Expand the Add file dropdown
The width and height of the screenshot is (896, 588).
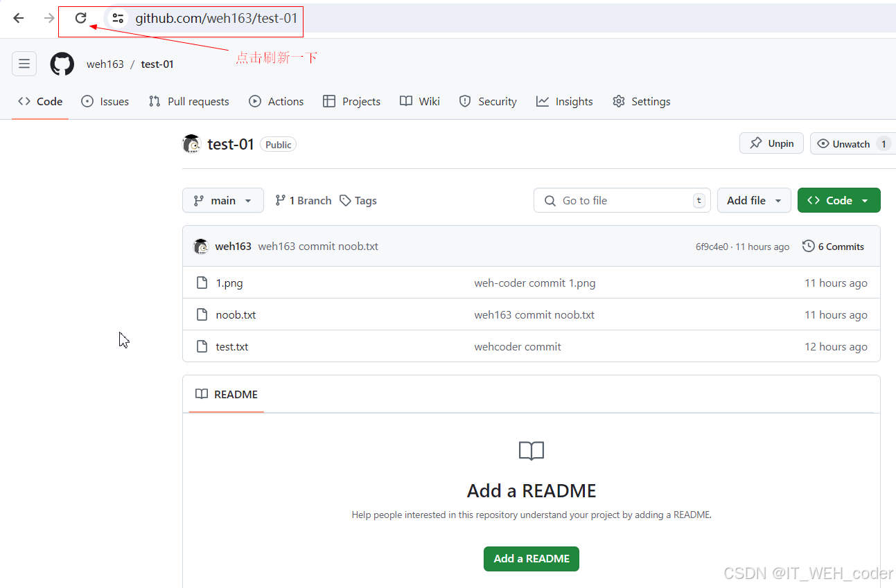pyautogui.click(x=754, y=200)
